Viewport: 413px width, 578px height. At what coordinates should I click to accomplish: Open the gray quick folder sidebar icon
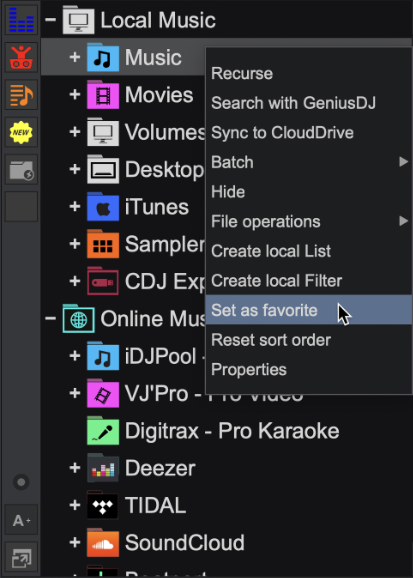pyautogui.click(x=21, y=170)
